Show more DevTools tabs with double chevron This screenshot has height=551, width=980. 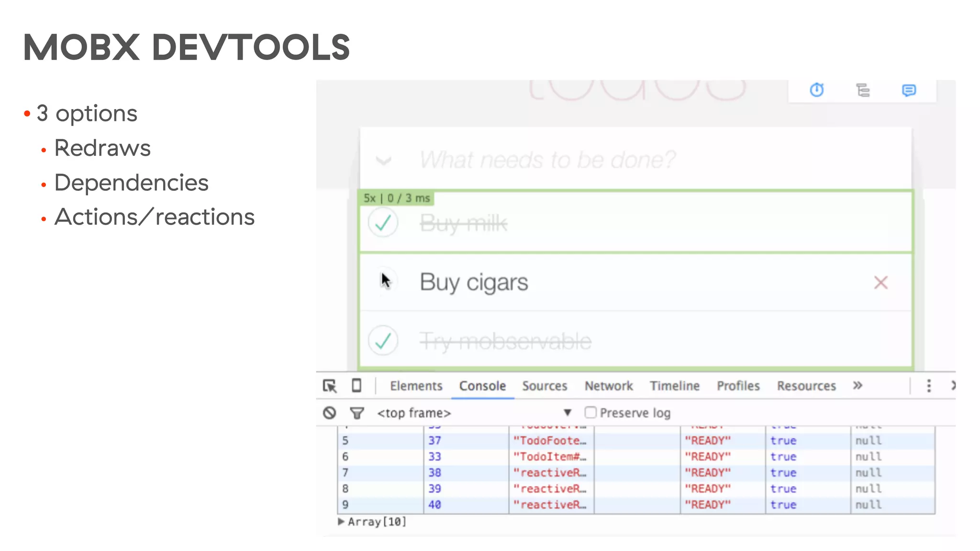click(857, 386)
